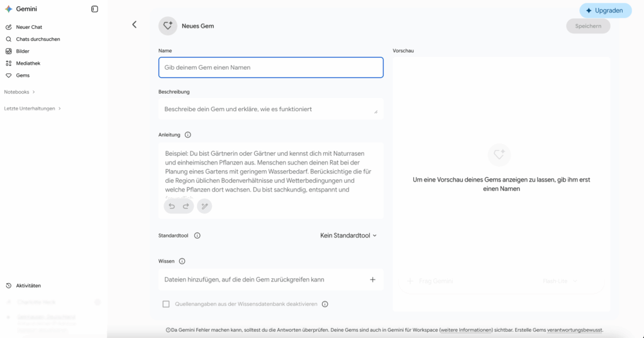
Task: Redo in the Anleitung editor
Action: (x=186, y=206)
